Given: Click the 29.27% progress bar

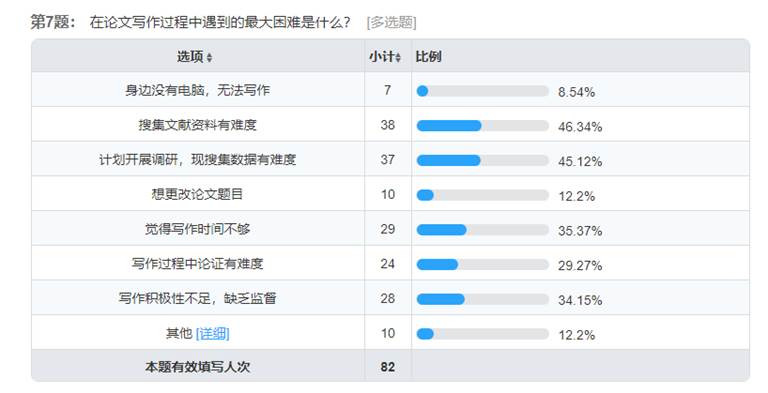Looking at the screenshot, I should coord(482,265).
